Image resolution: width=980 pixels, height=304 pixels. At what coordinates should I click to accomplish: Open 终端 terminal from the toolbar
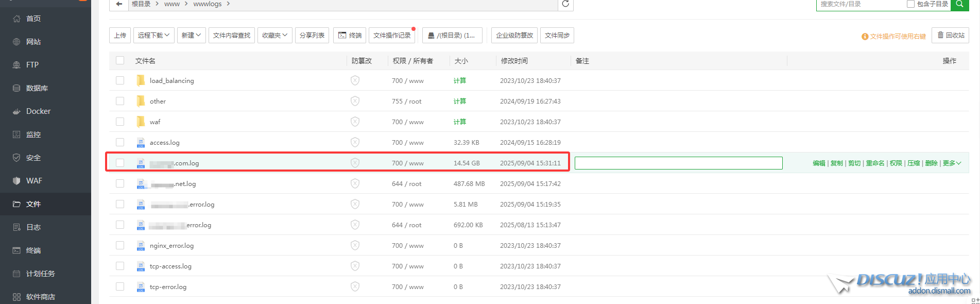pyautogui.click(x=350, y=36)
